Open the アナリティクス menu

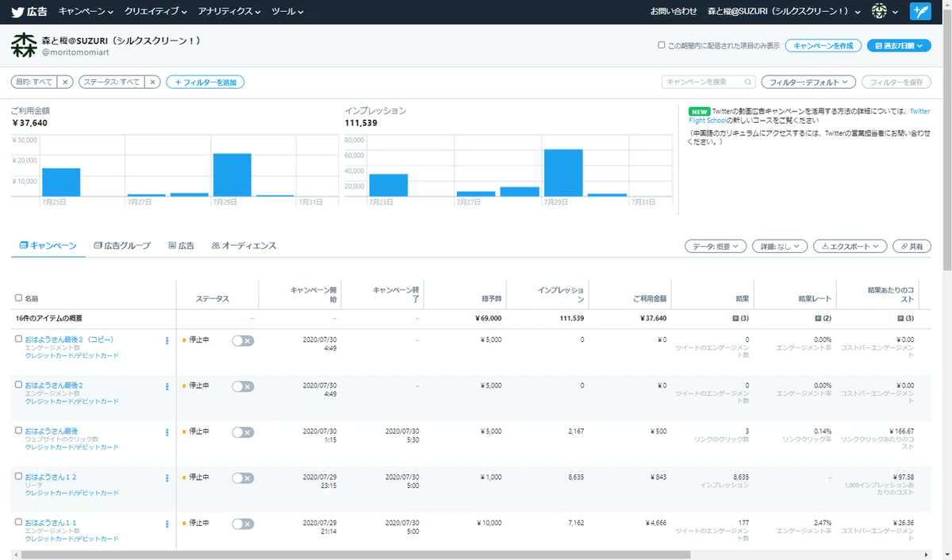click(x=229, y=11)
